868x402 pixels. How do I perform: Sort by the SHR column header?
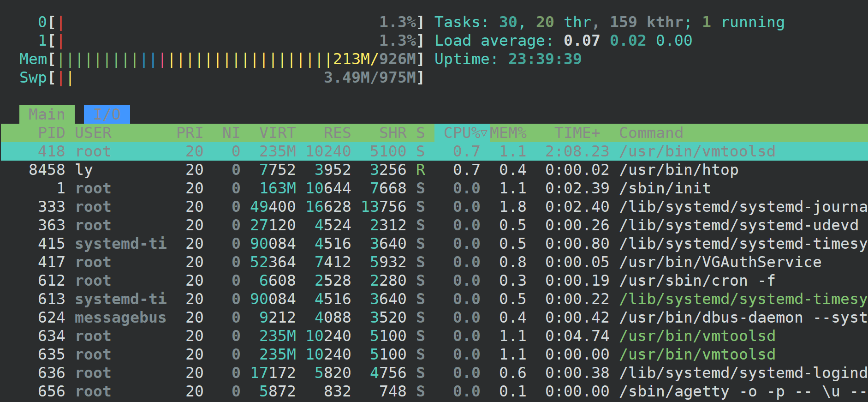click(392, 133)
